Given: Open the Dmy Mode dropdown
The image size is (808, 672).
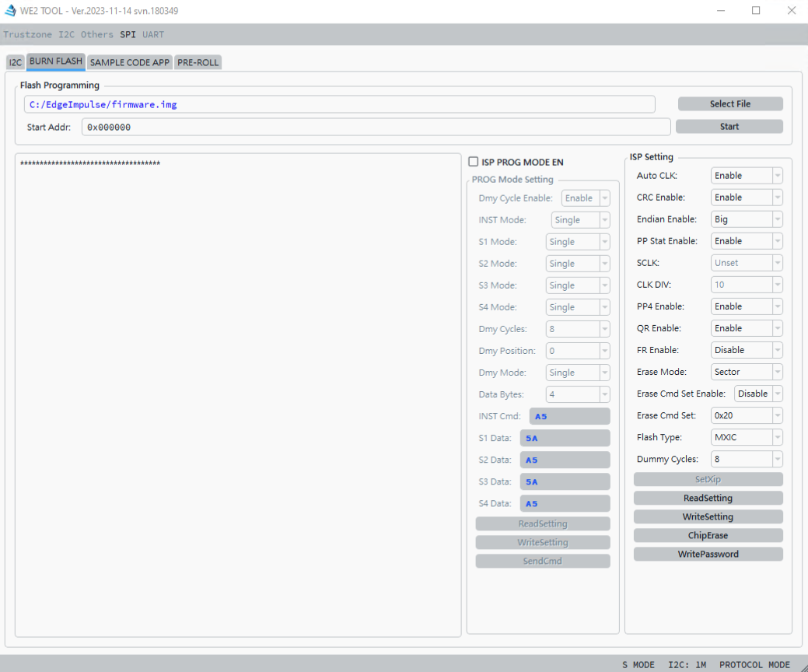Looking at the screenshot, I should (578, 373).
